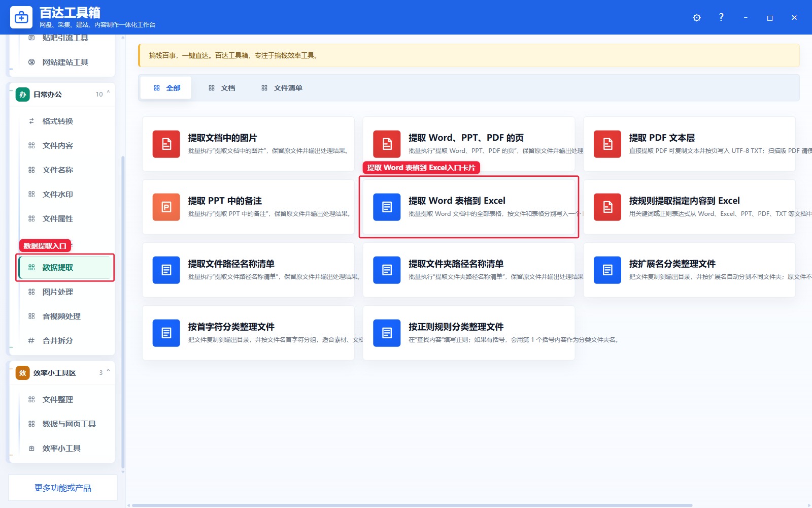This screenshot has height=508, width=812.
Task: Open 贴吧引流工具 in the sidebar
Action: [65, 39]
